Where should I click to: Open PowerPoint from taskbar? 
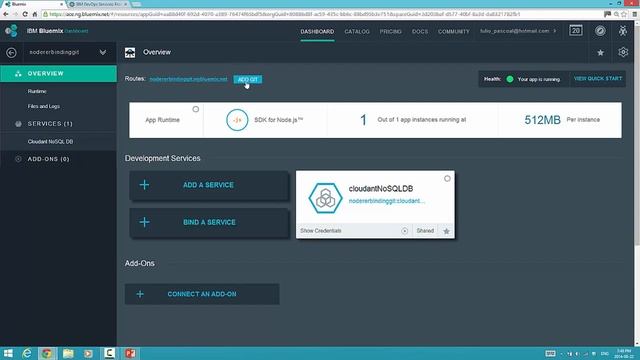130,353
